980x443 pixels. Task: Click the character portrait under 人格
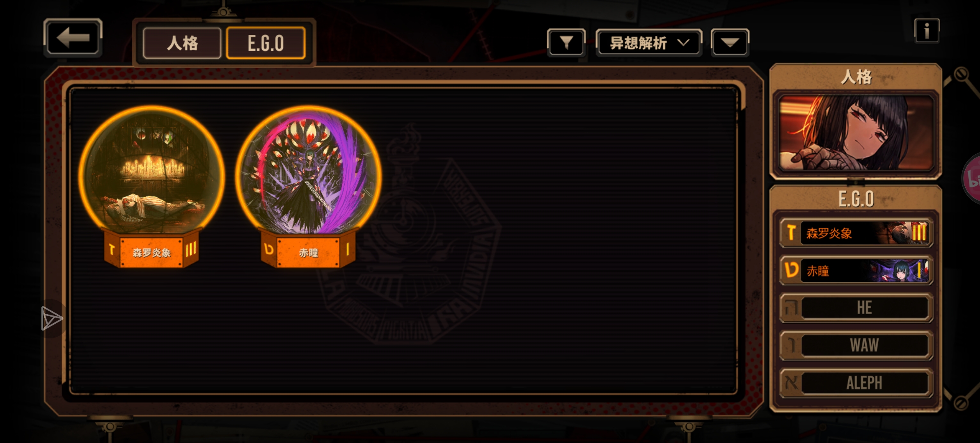click(856, 133)
